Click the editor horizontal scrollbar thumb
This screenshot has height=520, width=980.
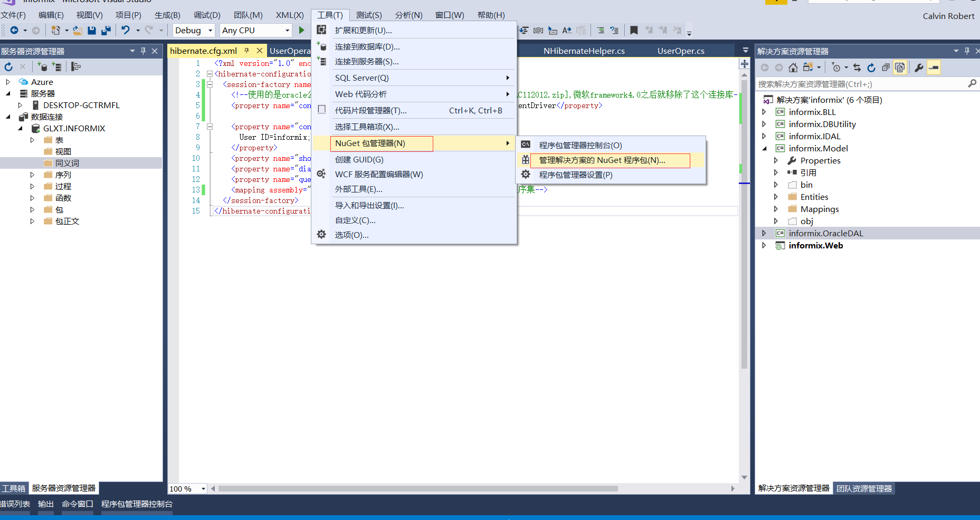tap(417, 489)
